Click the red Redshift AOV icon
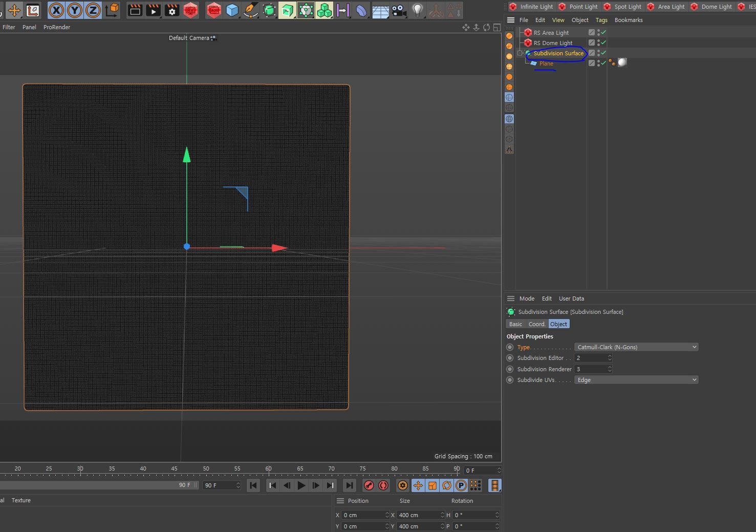The height and width of the screenshot is (532, 756). pos(214,10)
